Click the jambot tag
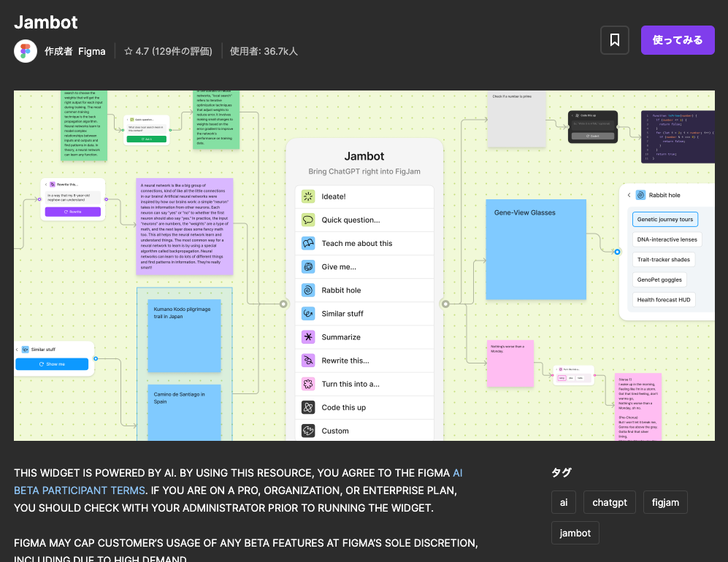Image resolution: width=728 pixels, height=562 pixels. 575,533
